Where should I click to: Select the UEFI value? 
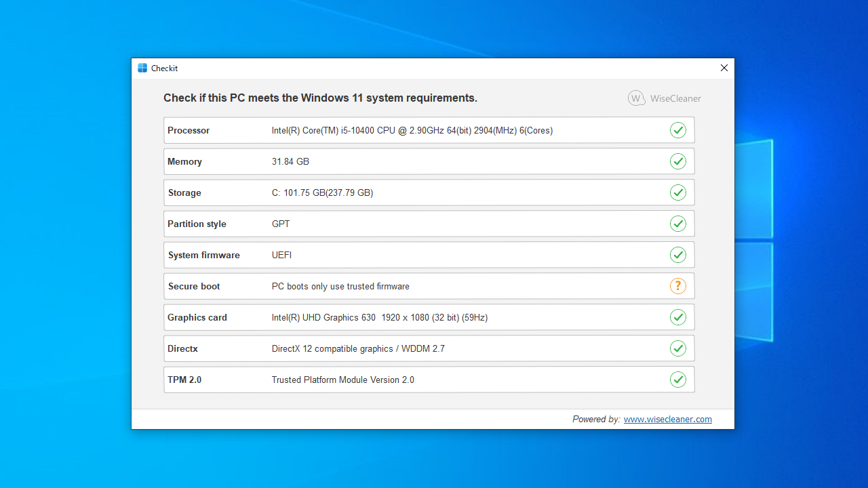pos(282,255)
